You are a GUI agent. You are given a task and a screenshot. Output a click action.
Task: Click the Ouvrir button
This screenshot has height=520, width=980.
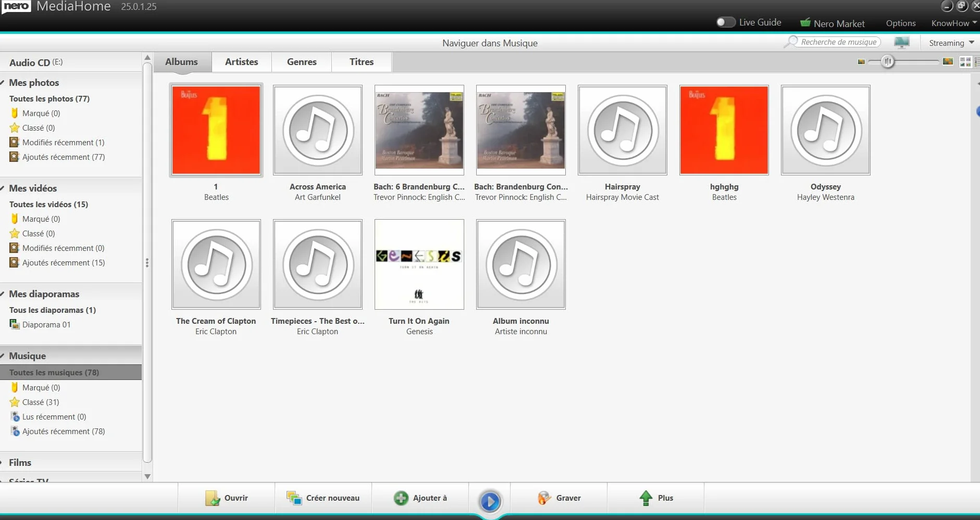coord(226,498)
